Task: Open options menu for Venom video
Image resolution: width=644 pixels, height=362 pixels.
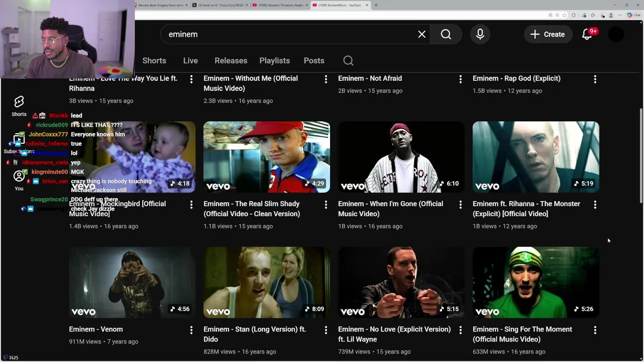Action: click(191, 330)
